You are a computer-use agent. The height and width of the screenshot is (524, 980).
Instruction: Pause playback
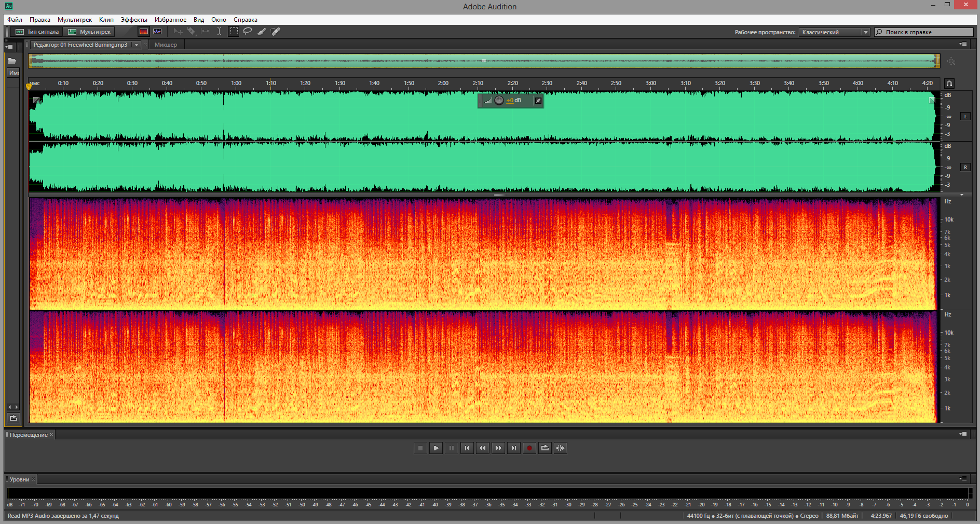pyautogui.click(x=452, y=448)
